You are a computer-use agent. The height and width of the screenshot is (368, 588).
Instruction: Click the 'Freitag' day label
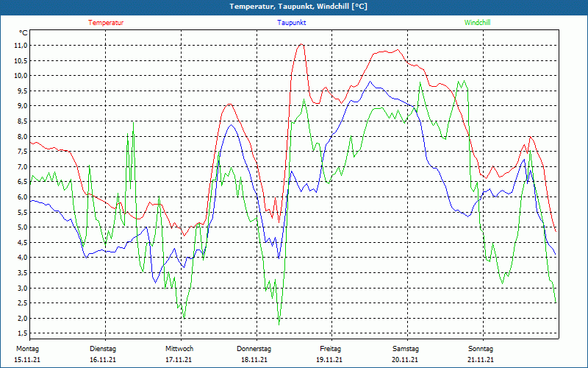330,349
